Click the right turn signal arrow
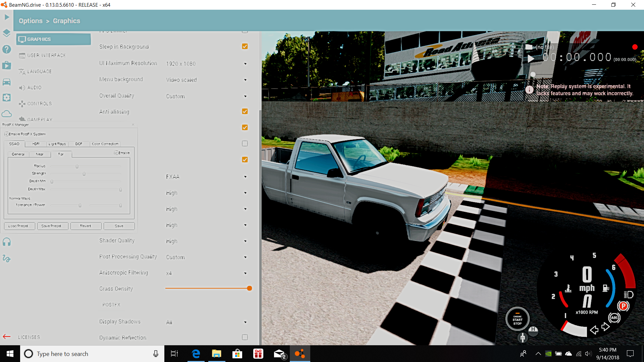This screenshot has height=362, width=644. click(x=605, y=326)
